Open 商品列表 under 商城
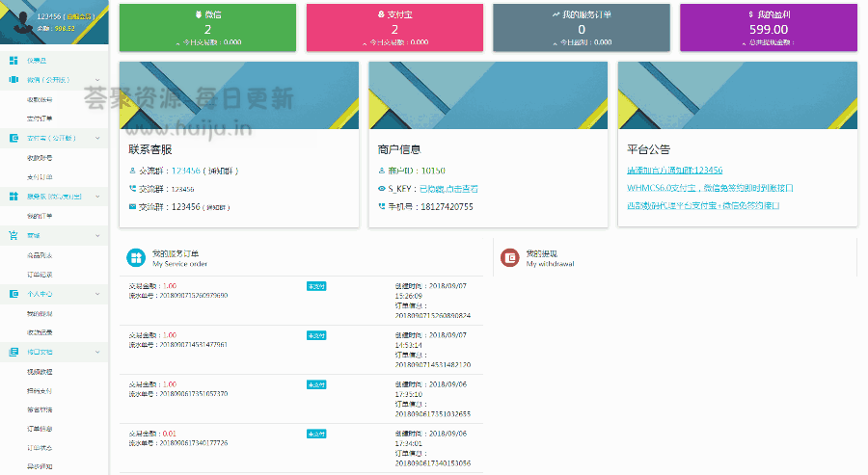 pyautogui.click(x=40, y=255)
